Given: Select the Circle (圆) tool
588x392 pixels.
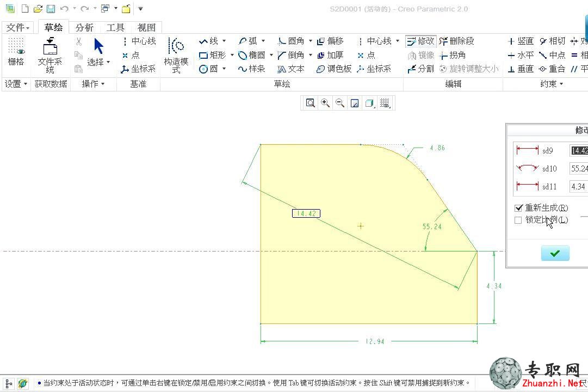Looking at the screenshot, I should [208, 69].
